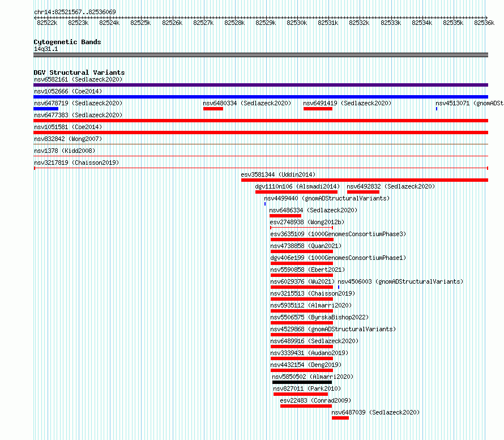The width and height of the screenshot is (504, 440).
Task: Open nsv827011 (Park2010) label
Action: click(x=307, y=388)
